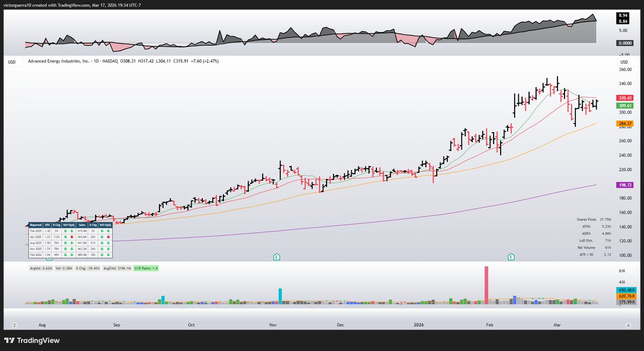Select the Apr 2025 earnings row
The width and height of the screenshot is (644, 351).
click(x=70, y=237)
